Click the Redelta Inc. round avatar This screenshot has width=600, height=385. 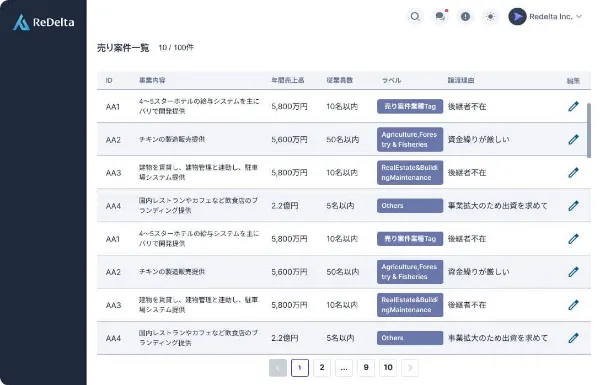tap(517, 17)
